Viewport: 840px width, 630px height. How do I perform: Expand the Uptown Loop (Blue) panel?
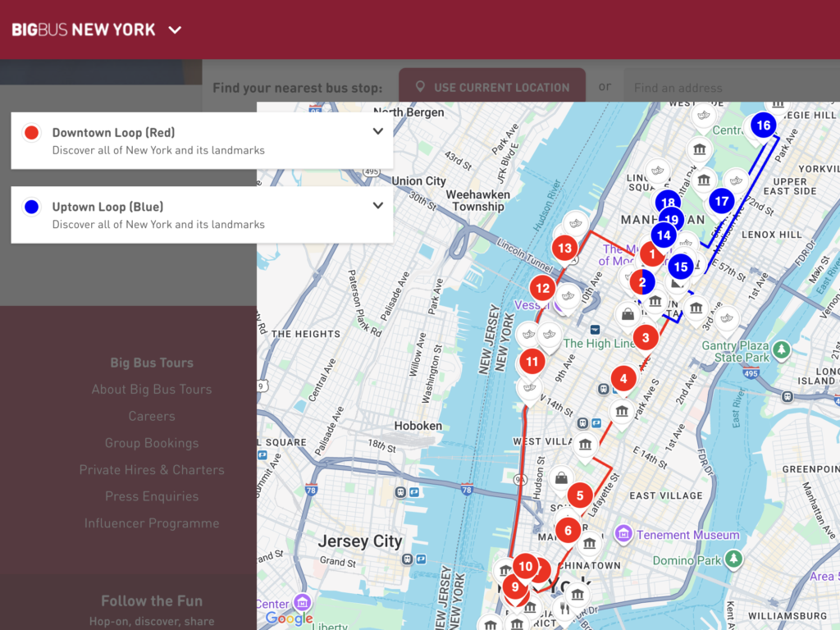pos(377,207)
